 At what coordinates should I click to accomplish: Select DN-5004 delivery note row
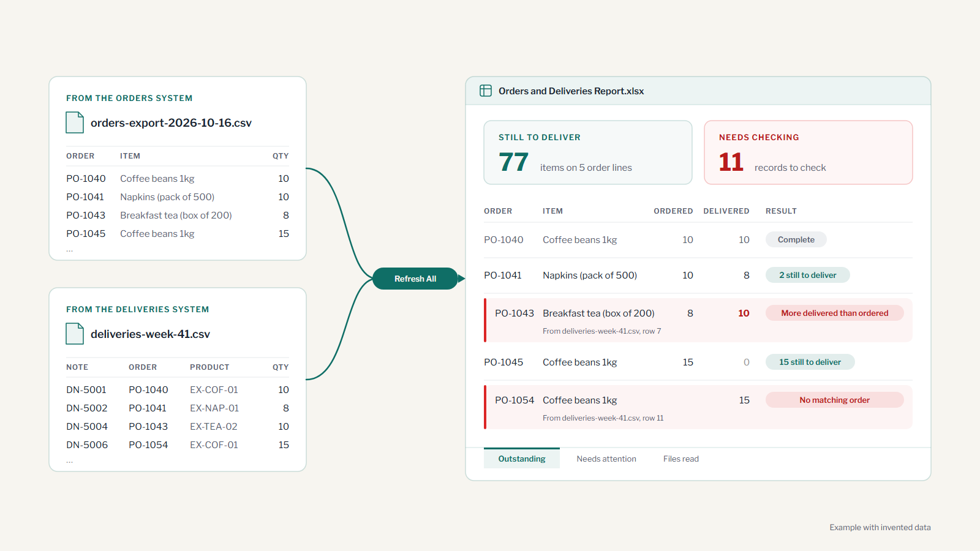[178, 427]
